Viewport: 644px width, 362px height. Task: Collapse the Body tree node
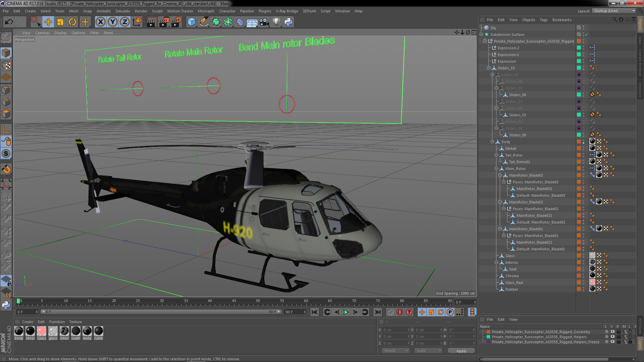pos(492,142)
